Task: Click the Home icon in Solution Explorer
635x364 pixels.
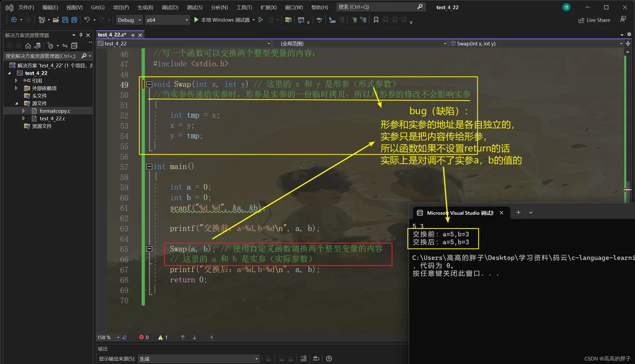Action: pos(28,46)
